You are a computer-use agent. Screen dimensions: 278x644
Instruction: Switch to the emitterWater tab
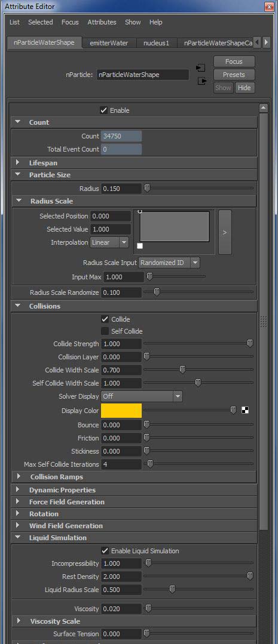point(109,43)
